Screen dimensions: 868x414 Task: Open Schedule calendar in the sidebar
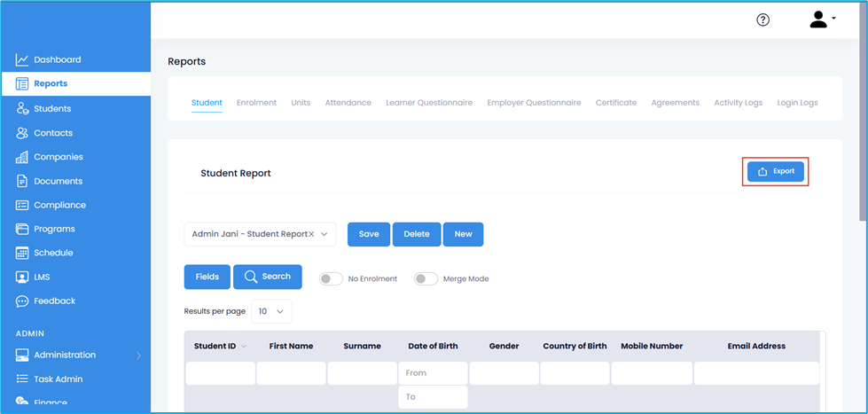[53, 253]
